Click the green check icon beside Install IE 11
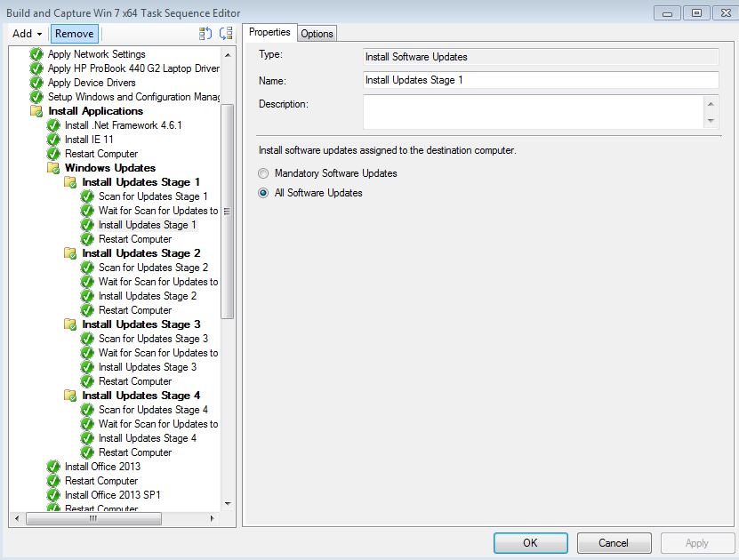The width and height of the screenshot is (739, 560). click(x=55, y=140)
